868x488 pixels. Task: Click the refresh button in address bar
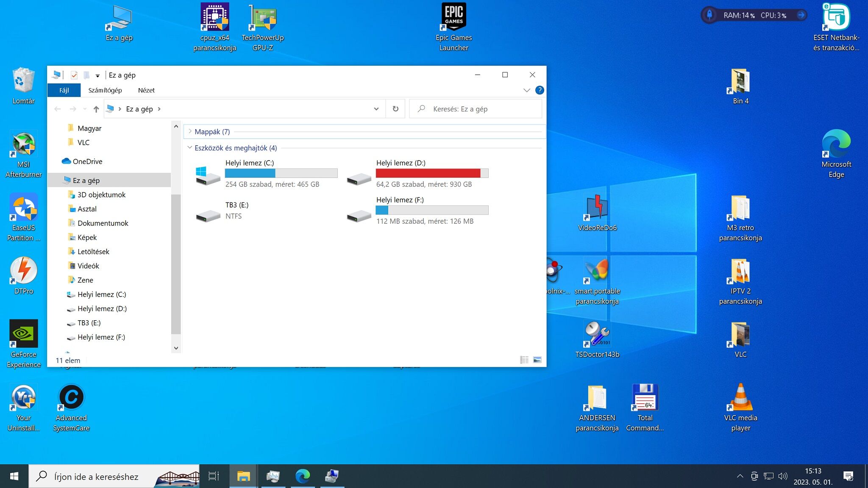[395, 109]
